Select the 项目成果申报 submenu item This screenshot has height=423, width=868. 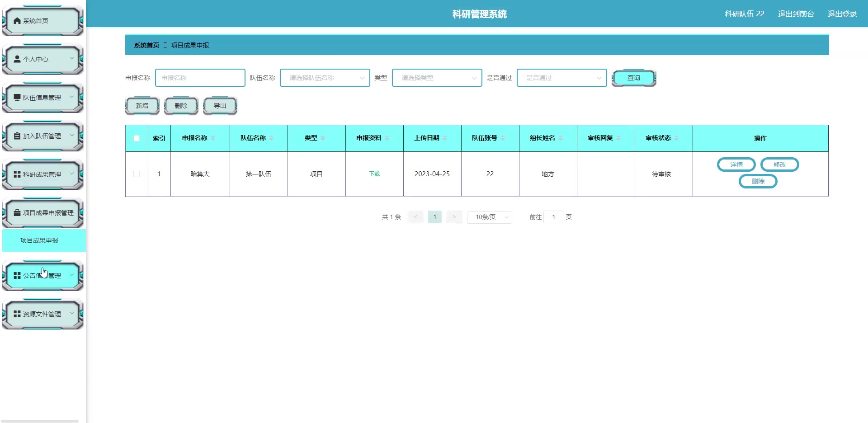(x=44, y=240)
